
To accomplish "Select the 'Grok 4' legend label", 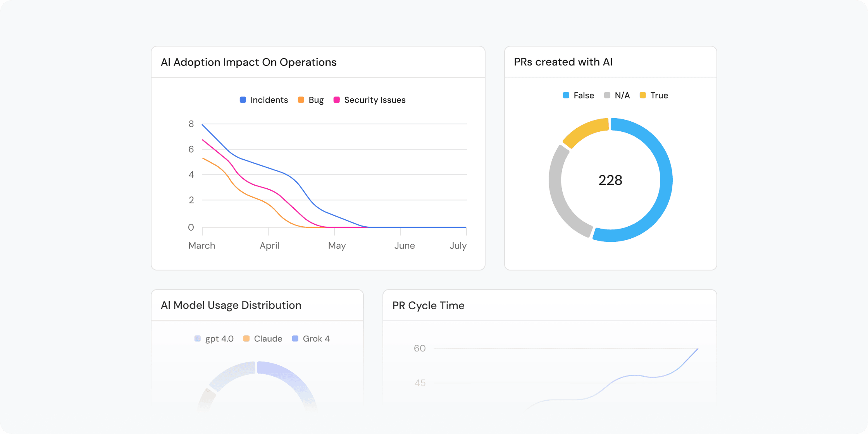I will click(x=316, y=339).
